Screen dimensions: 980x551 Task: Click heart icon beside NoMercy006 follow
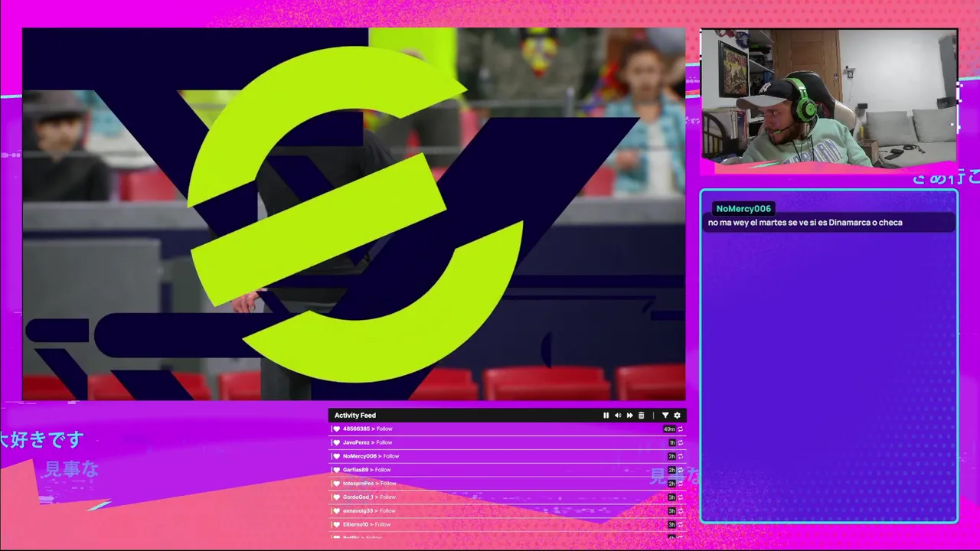(x=336, y=456)
